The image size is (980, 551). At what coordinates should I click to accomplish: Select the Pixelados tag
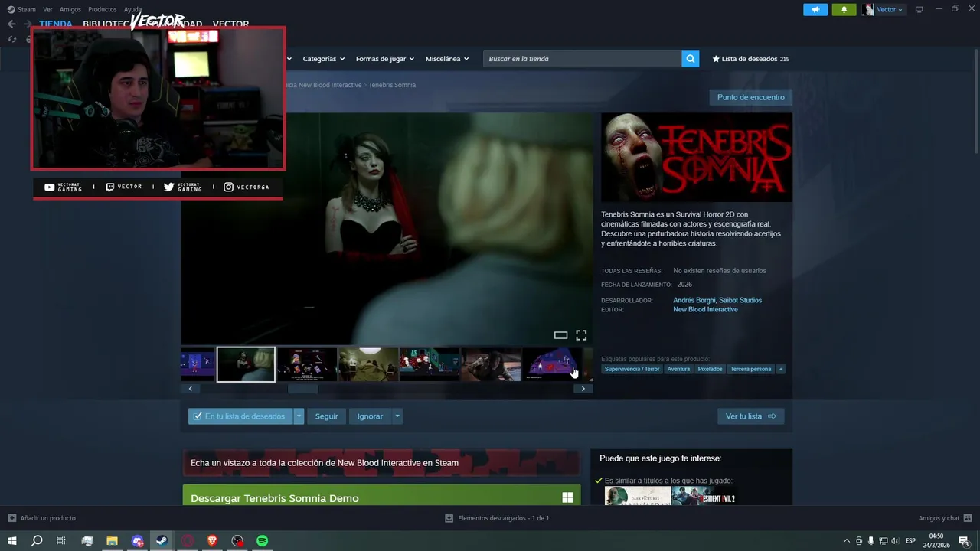coord(710,369)
